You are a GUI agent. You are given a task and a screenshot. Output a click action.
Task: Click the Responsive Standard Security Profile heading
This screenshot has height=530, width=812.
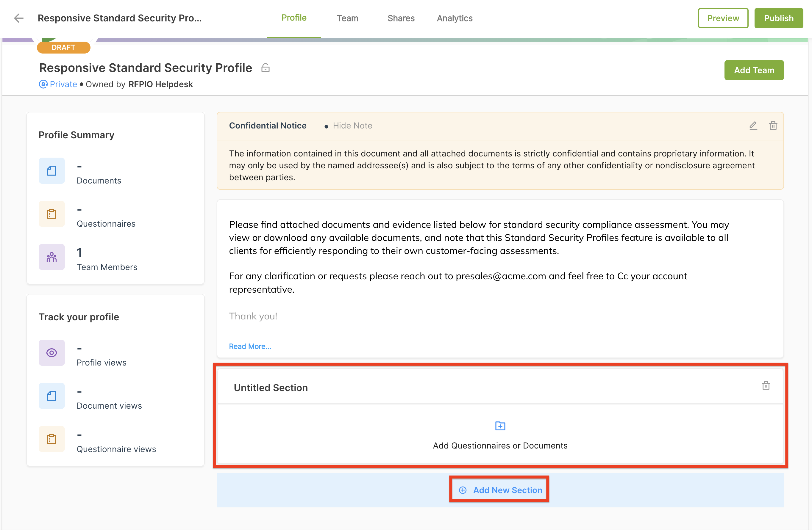click(x=146, y=68)
